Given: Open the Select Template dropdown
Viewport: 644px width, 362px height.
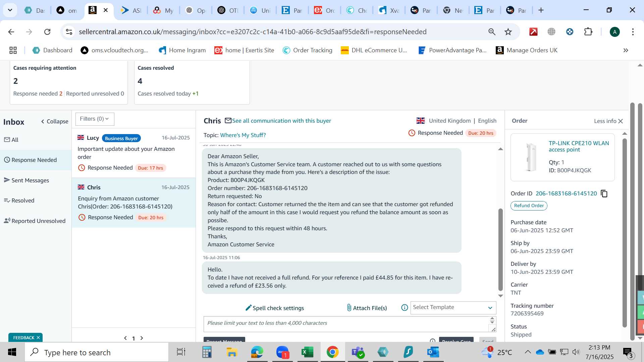Looking at the screenshot, I should (453, 307).
